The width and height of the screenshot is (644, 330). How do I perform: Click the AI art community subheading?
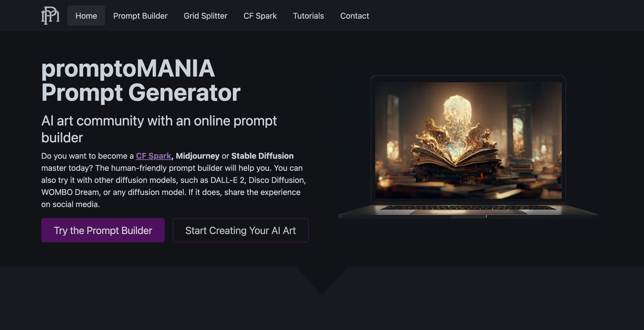(x=159, y=129)
